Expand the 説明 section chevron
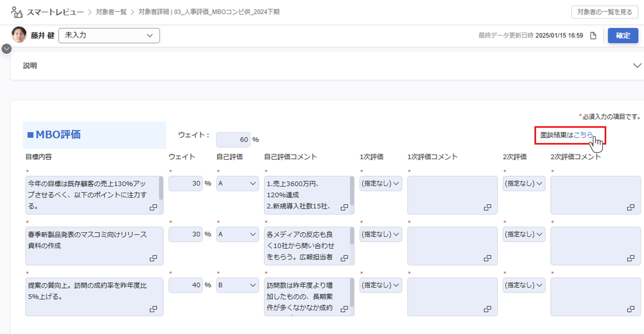This screenshot has height=334, width=644. [637, 66]
